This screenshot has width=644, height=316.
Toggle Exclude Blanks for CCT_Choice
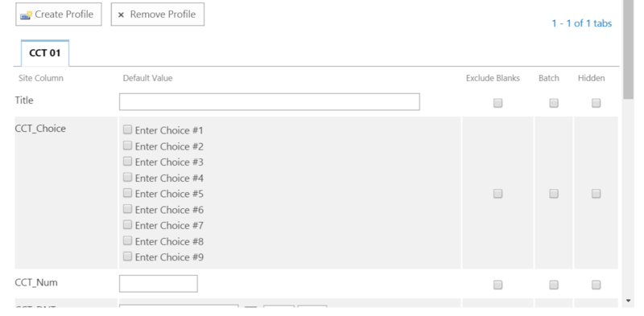(x=497, y=193)
